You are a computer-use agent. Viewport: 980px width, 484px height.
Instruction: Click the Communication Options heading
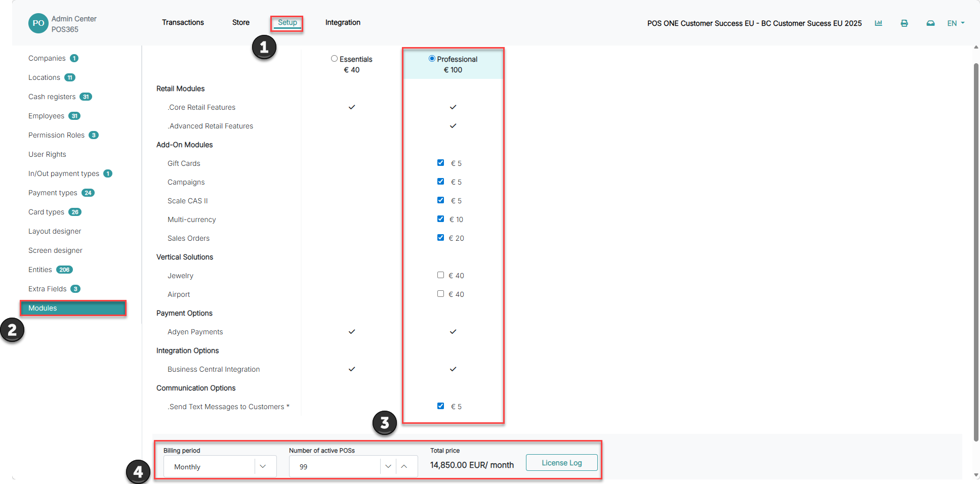196,388
